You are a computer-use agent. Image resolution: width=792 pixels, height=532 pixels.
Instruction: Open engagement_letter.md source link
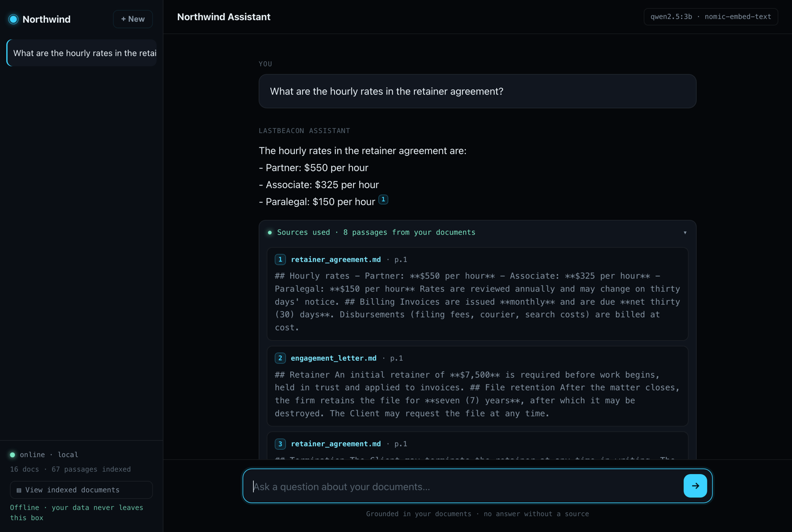(x=334, y=358)
